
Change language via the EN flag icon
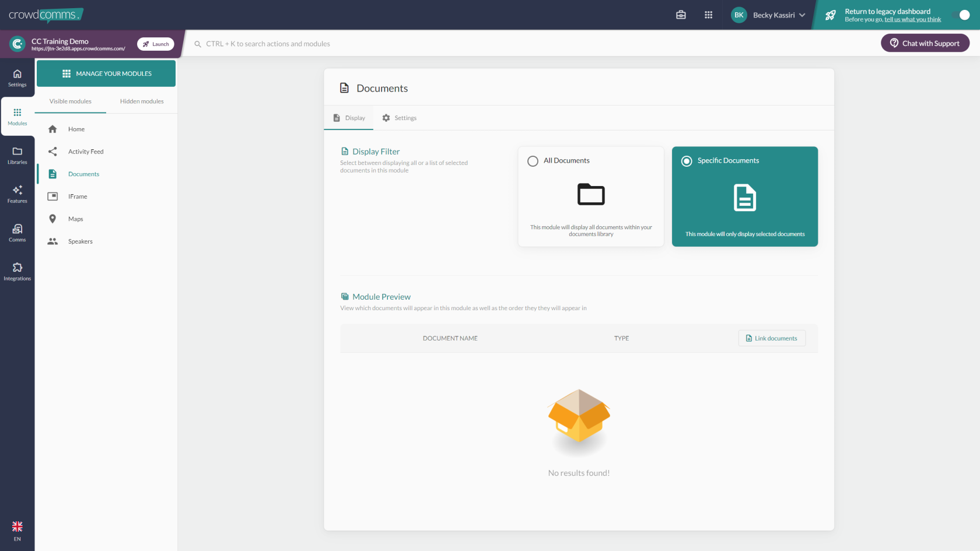17,531
